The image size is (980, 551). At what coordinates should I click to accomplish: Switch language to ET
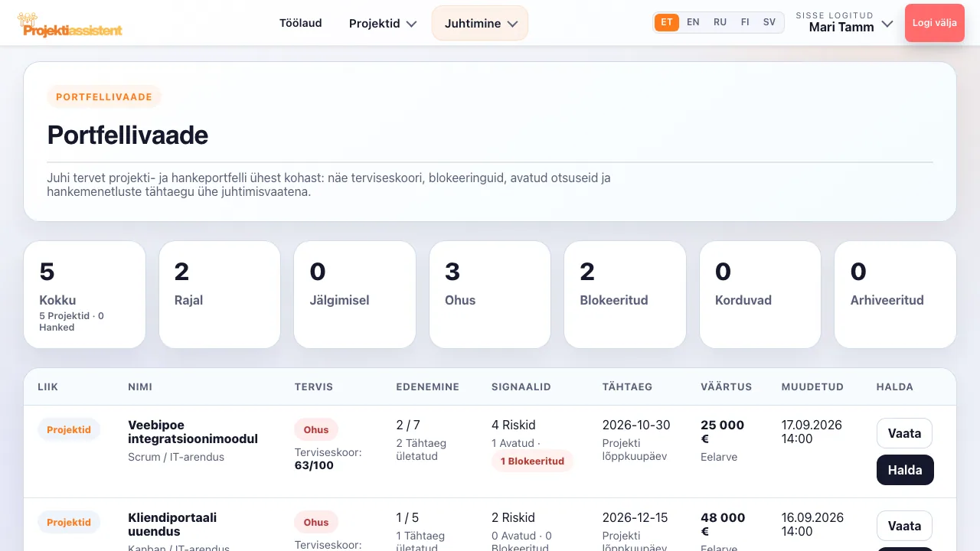[x=667, y=23]
